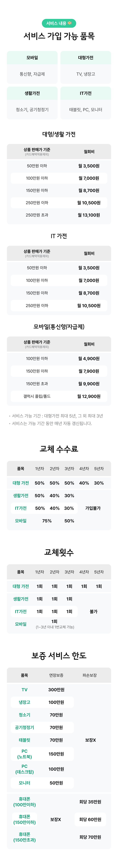Click the 불가 cell in 교체횟수 table

tap(93, 612)
